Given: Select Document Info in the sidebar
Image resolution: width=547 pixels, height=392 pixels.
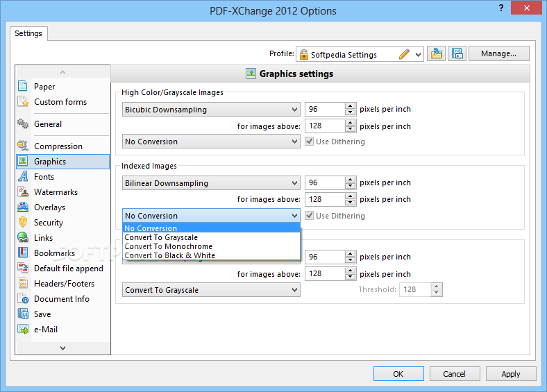Looking at the screenshot, I should [62, 299].
